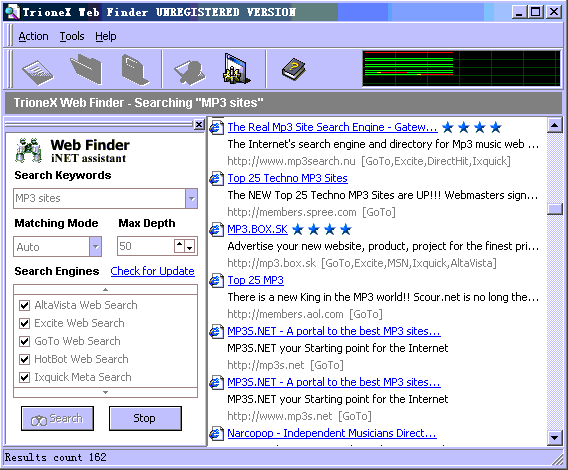Image resolution: width=568 pixels, height=470 pixels.
Task: Click Results count 162 in status bar
Action: point(55,457)
